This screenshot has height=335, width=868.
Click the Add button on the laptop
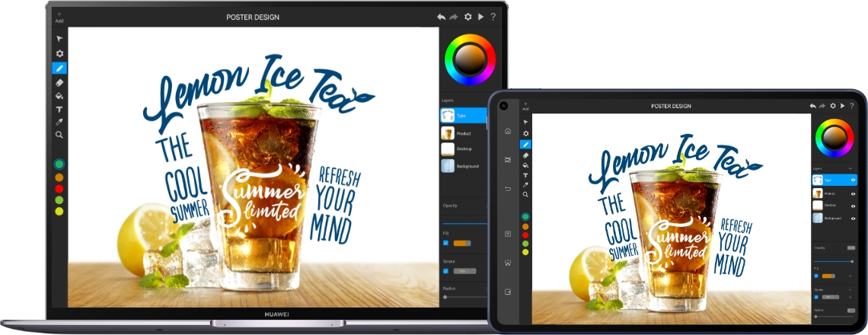(59, 18)
